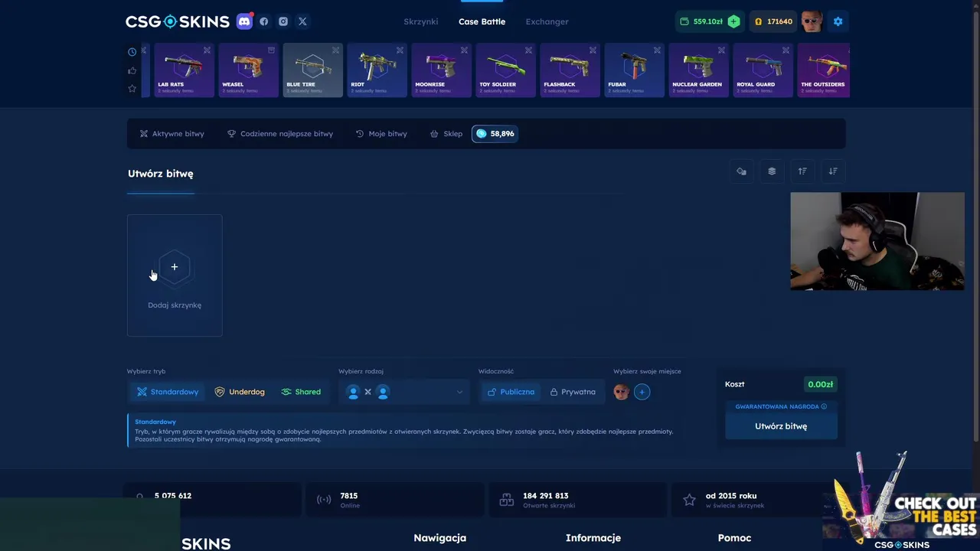Open the Skrzynki tab
The height and width of the screenshot is (551, 980).
[x=421, y=21]
